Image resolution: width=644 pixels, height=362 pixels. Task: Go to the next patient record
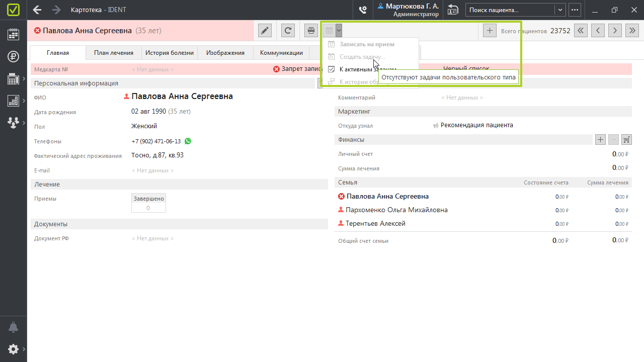point(615,31)
